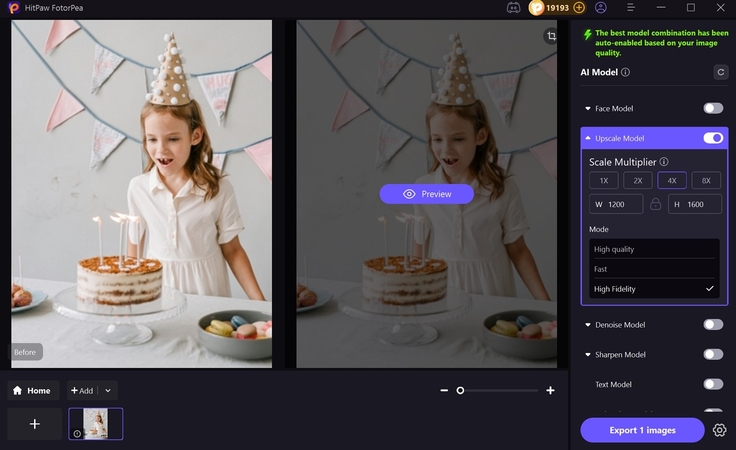Open Scale Multiplier info icon
This screenshot has height=450, width=736.
(664, 162)
